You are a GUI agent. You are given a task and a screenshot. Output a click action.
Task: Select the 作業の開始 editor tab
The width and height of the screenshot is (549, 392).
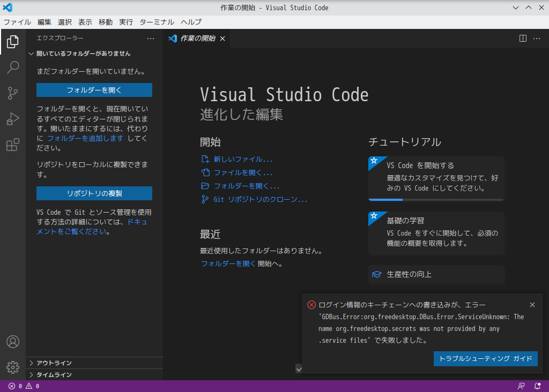pos(197,39)
